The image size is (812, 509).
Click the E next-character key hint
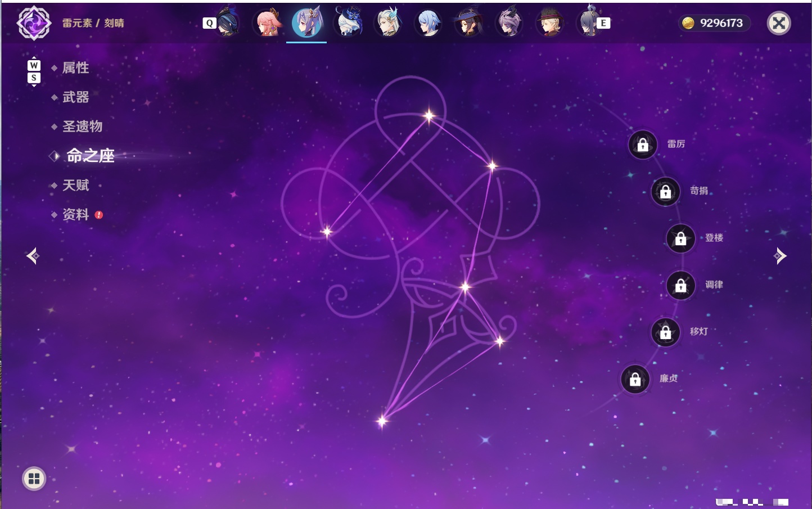[603, 23]
